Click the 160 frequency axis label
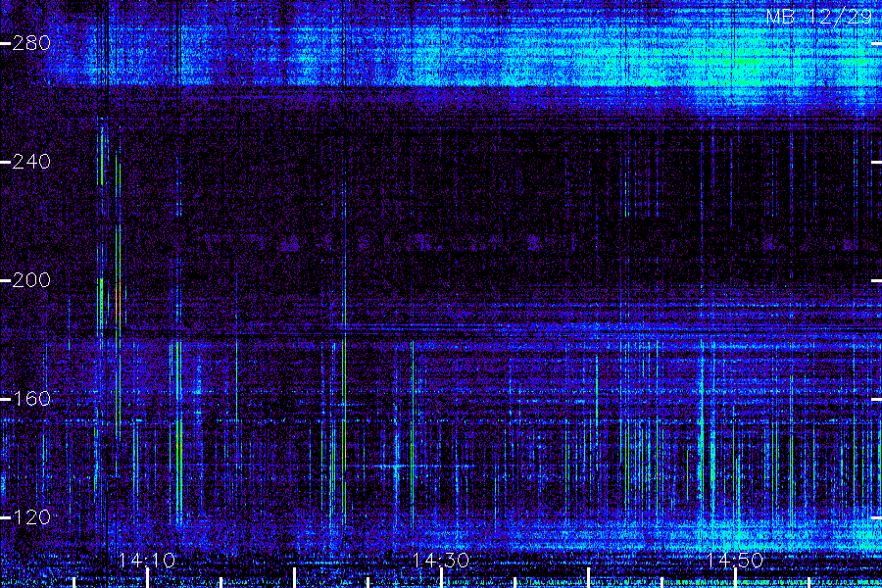The height and width of the screenshot is (588, 882). [x=31, y=399]
